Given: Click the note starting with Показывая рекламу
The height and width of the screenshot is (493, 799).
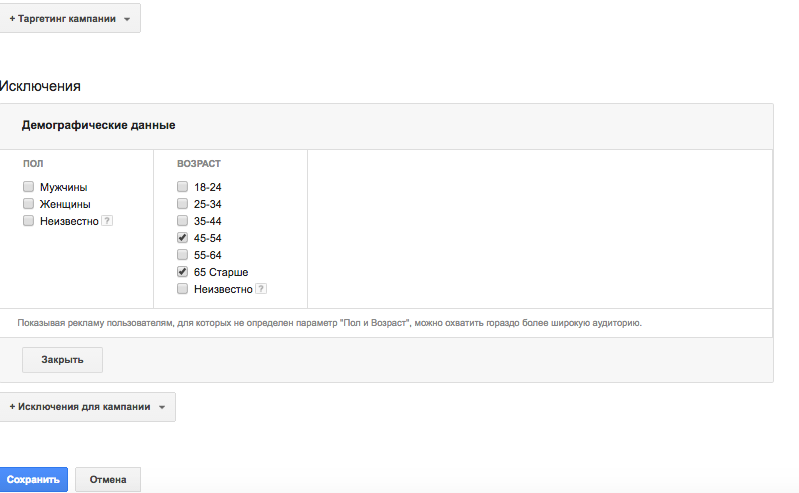Looking at the screenshot, I should coord(330,323).
